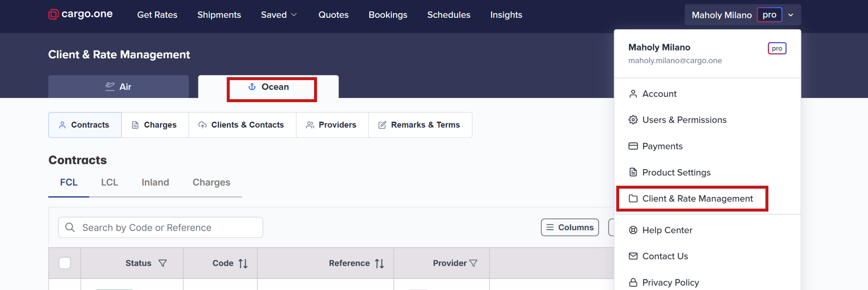Sort by Code column arrows
Screen dimensions: 868x290
pos(243,264)
